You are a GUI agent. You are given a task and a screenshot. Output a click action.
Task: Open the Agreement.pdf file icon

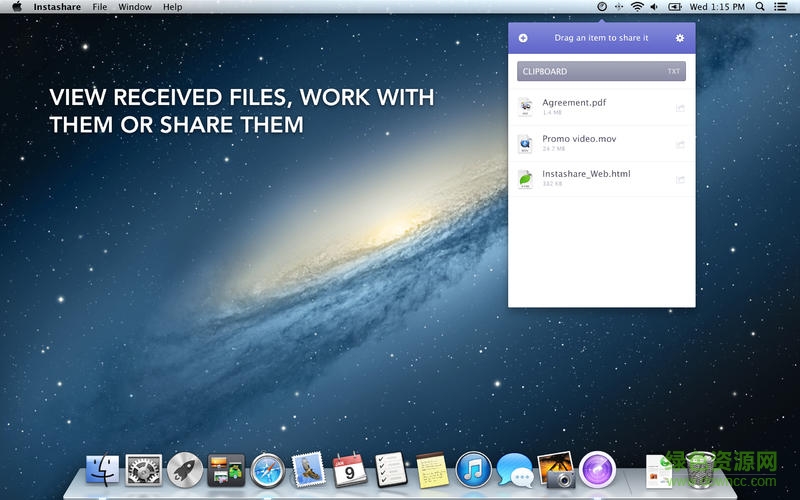tap(525, 107)
